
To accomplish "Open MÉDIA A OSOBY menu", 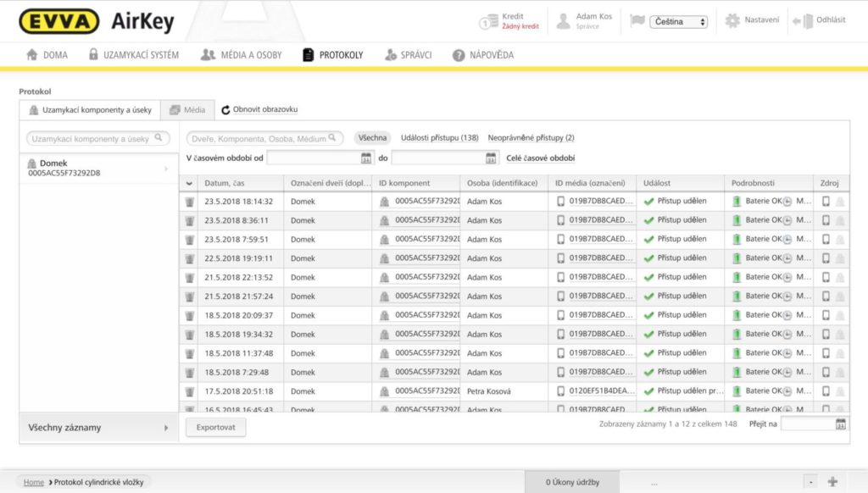I will click(242, 55).
